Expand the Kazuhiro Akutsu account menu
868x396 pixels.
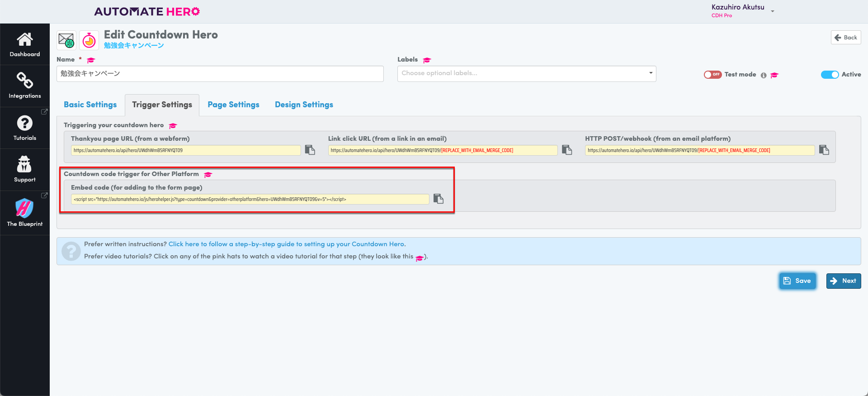pos(773,11)
